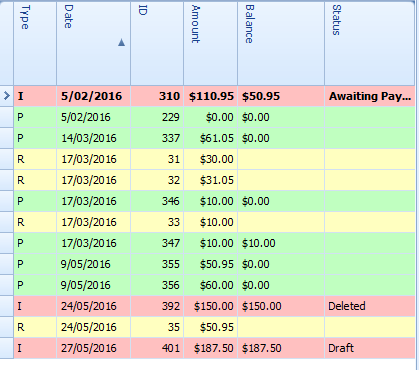Viewport: 419px width, 370px height.
Task: Sort by the Status column header
Action: 370,43
